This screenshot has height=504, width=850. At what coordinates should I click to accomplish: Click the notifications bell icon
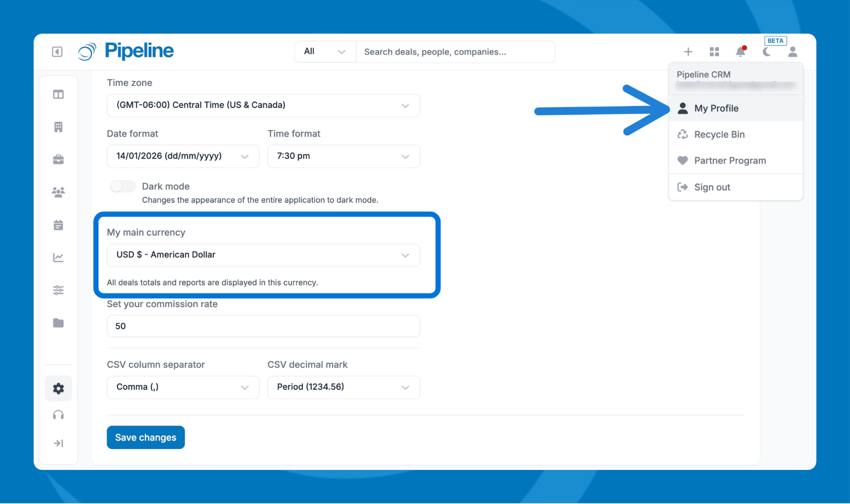[740, 52]
